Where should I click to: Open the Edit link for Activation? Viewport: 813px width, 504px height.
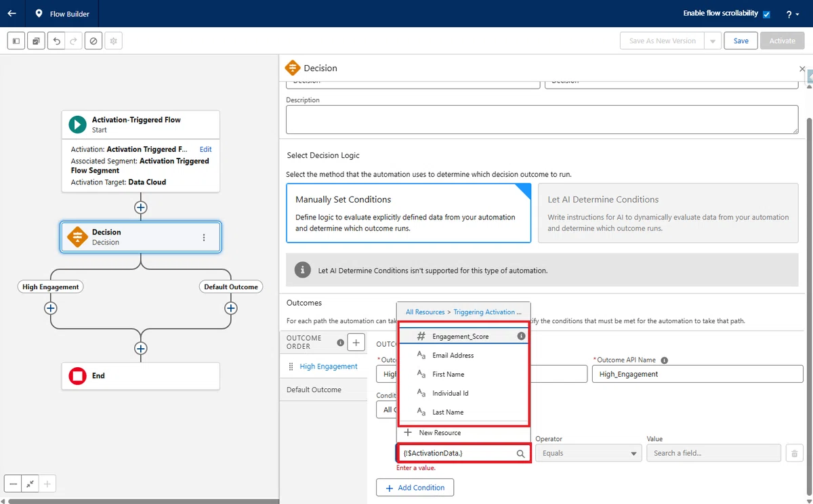point(205,149)
